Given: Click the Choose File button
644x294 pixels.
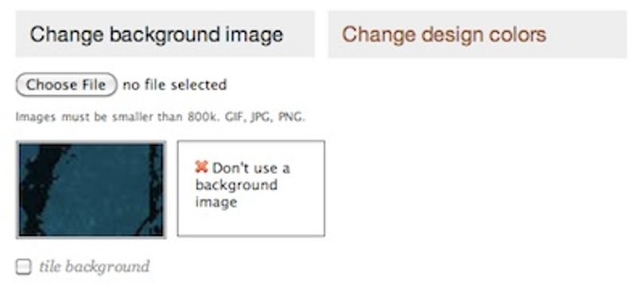Looking at the screenshot, I should tap(66, 84).
